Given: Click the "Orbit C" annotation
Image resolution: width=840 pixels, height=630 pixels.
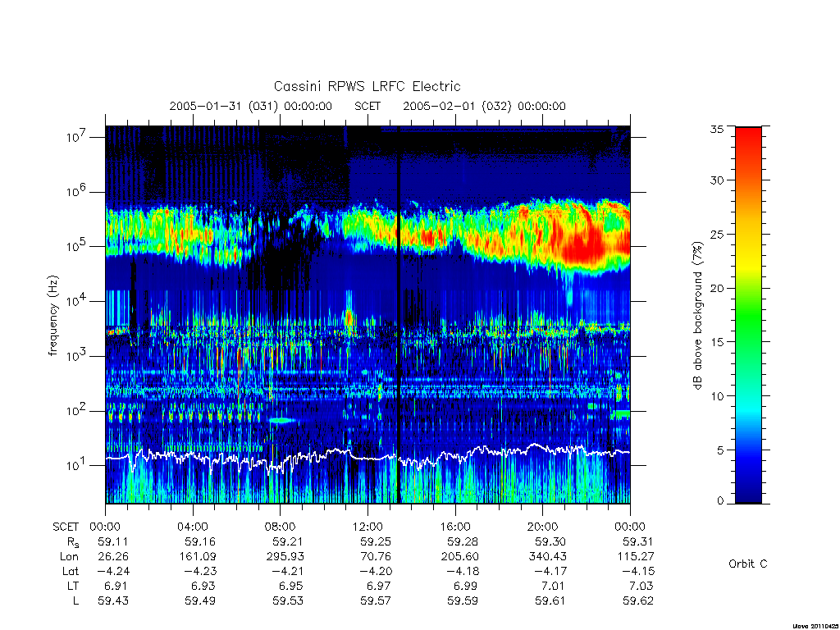Looking at the screenshot, I should [x=748, y=564].
